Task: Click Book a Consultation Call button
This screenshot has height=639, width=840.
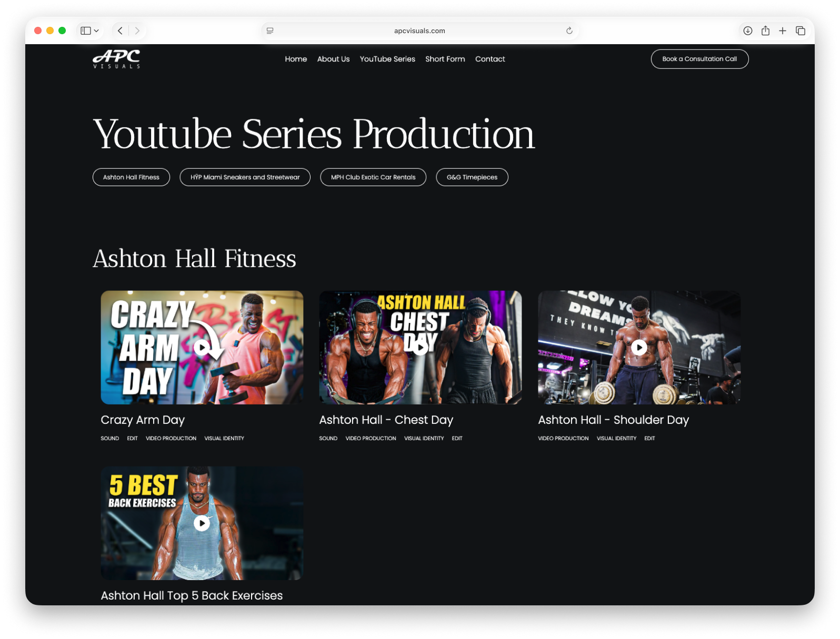Action: [699, 59]
